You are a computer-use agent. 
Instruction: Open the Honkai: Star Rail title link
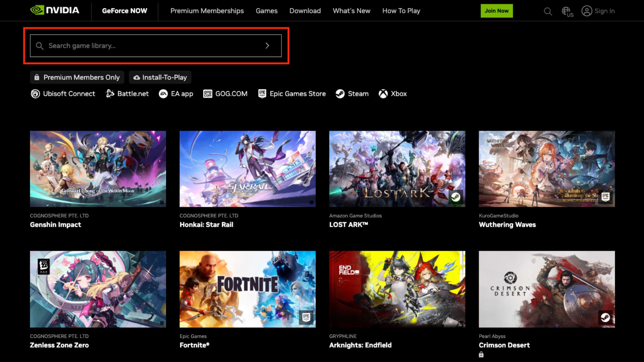click(x=206, y=225)
